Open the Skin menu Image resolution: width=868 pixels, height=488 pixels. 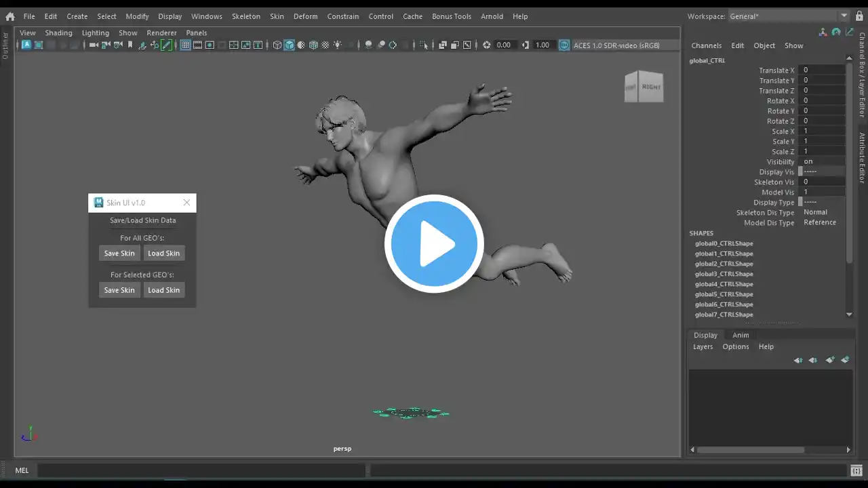tap(277, 16)
